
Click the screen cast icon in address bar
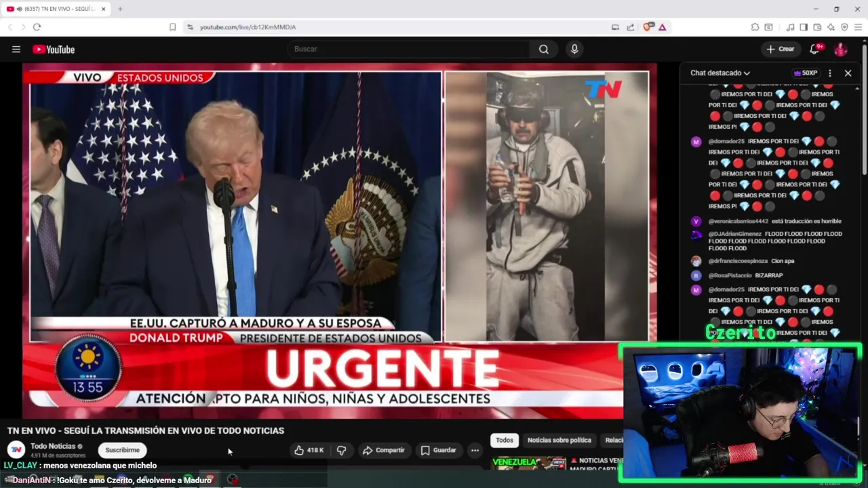pyautogui.click(x=615, y=27)
